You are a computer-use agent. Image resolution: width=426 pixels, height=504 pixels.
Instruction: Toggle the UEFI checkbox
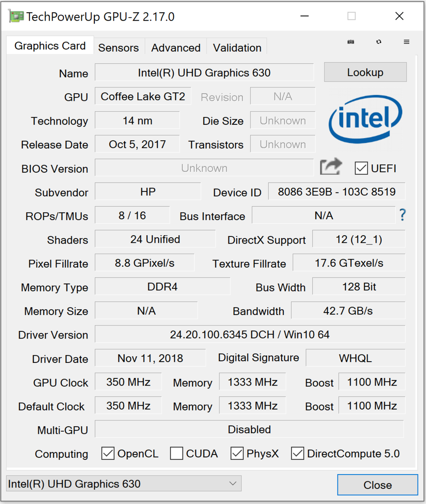tap(361, 168)
